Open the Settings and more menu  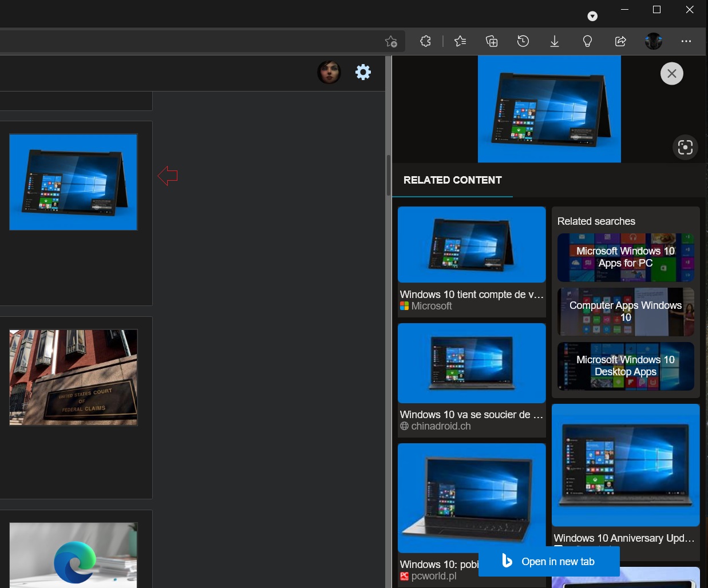(x=686, y=41)
